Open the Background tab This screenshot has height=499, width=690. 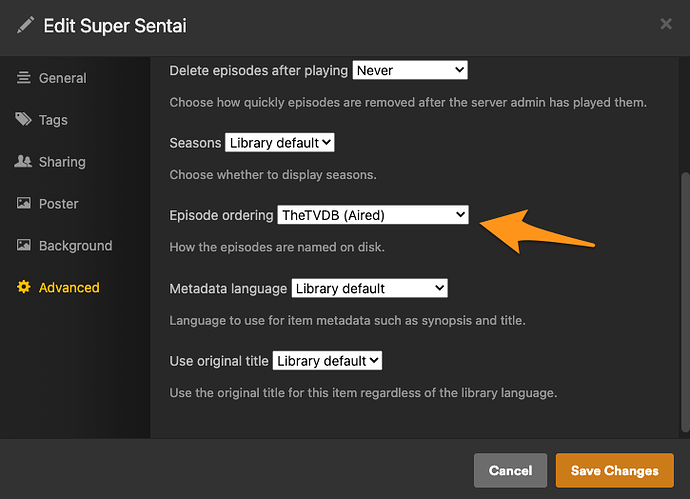tap(75, 246)
